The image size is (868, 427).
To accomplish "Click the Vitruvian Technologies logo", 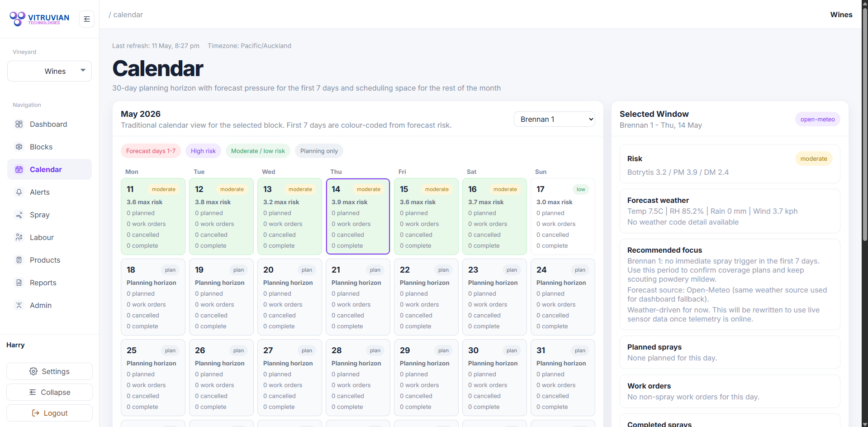I will point(39,19).
